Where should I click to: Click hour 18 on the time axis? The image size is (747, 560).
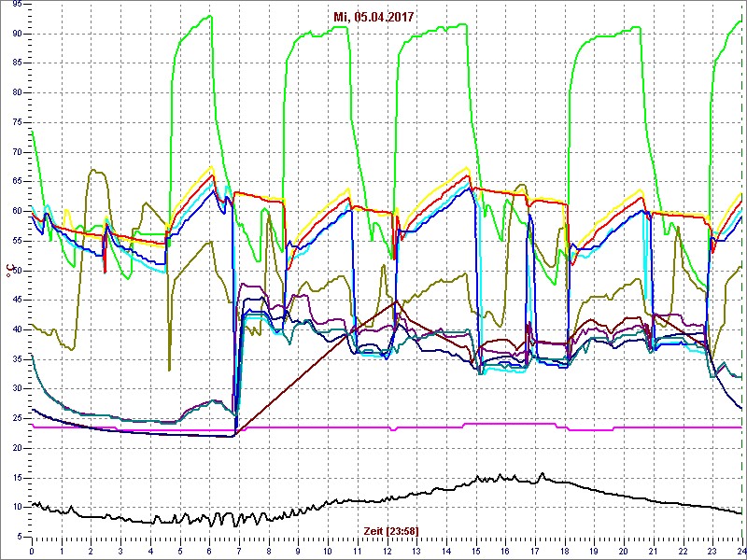(565, 549)
